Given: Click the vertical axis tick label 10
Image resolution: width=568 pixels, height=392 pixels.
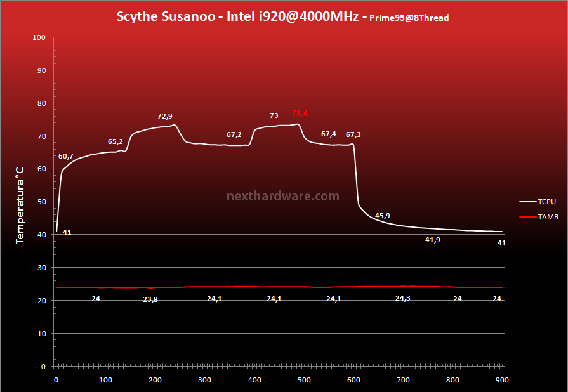Looking at the screenshot, I should point(42,334).
